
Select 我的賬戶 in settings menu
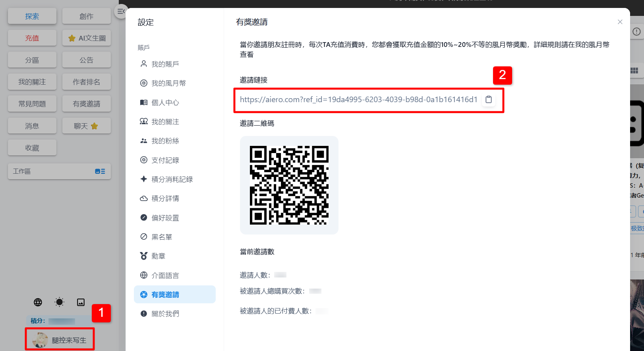tap(175, 64)
